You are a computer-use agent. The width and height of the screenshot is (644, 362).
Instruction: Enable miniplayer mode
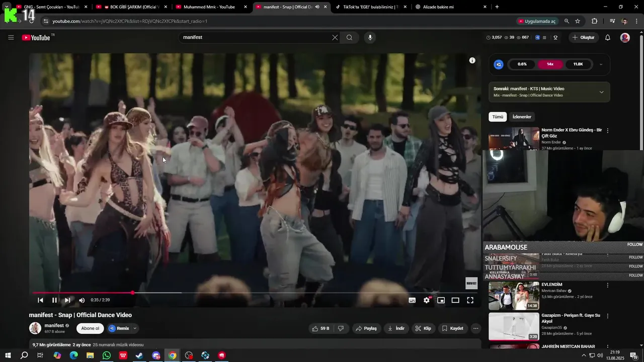tap(441, 300)
